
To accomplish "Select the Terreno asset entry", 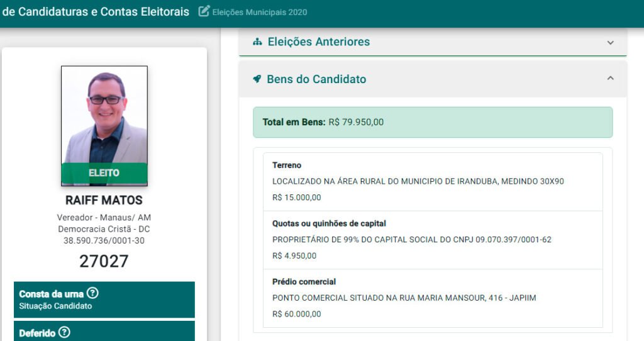I will tap(433, 181).
